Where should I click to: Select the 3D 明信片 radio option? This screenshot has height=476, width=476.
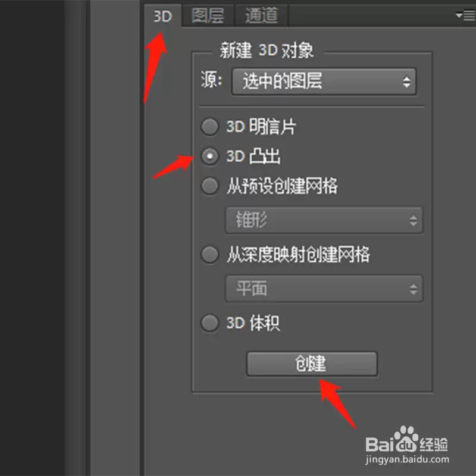tap(209, 126)
